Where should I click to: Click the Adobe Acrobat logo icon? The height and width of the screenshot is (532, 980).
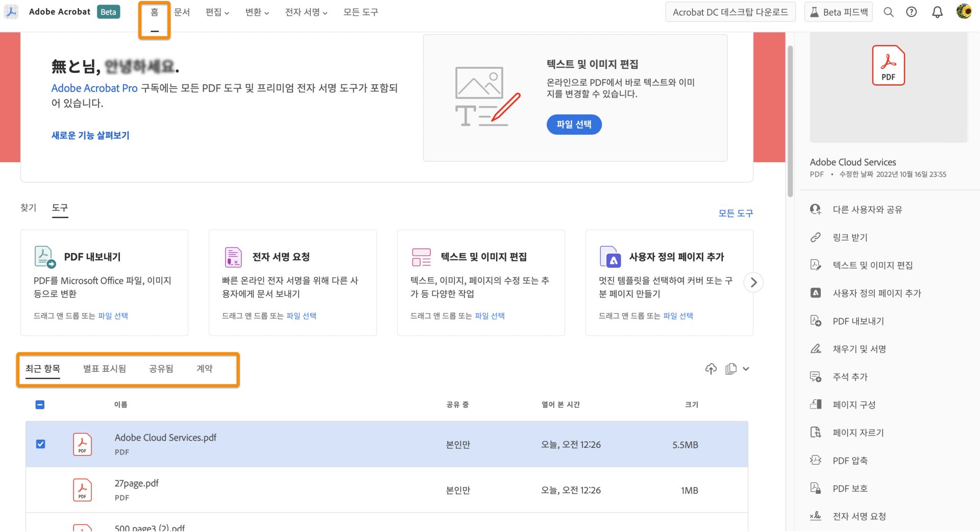coord(11,12)
